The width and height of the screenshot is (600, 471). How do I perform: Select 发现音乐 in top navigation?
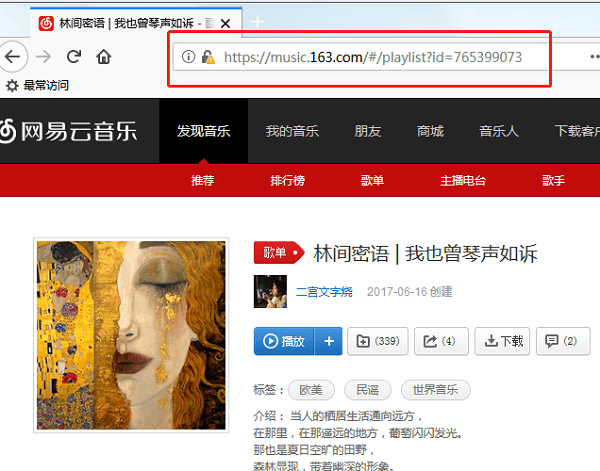(x=204, y=131)
